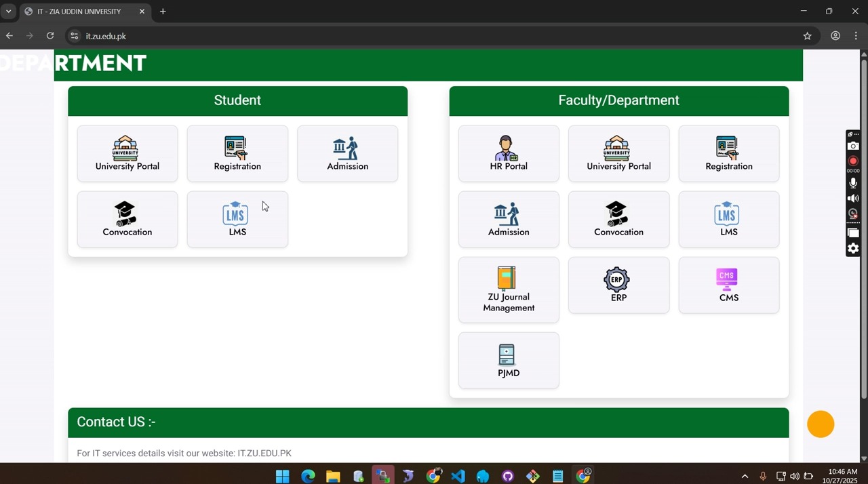Viewport: 868px width, 484px height.
Task: Click the IT.ZU.EDU.PK website text
Action: tap(264, 453)
